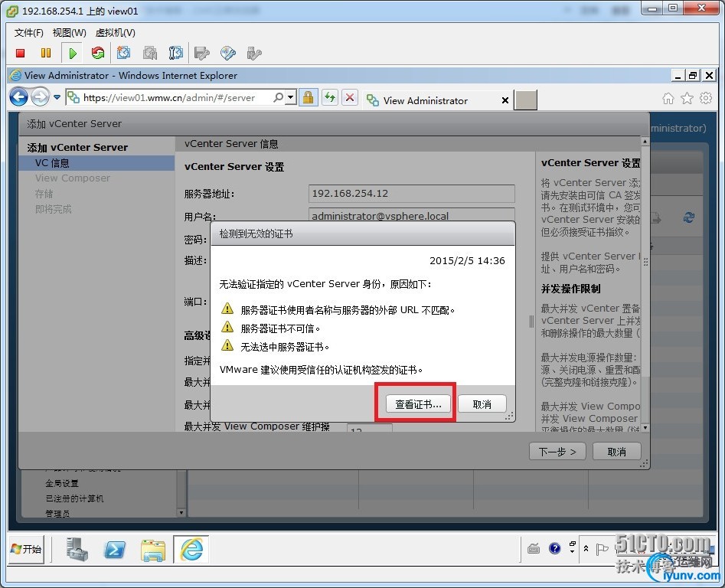Open a new IE tab

[526, 100]
